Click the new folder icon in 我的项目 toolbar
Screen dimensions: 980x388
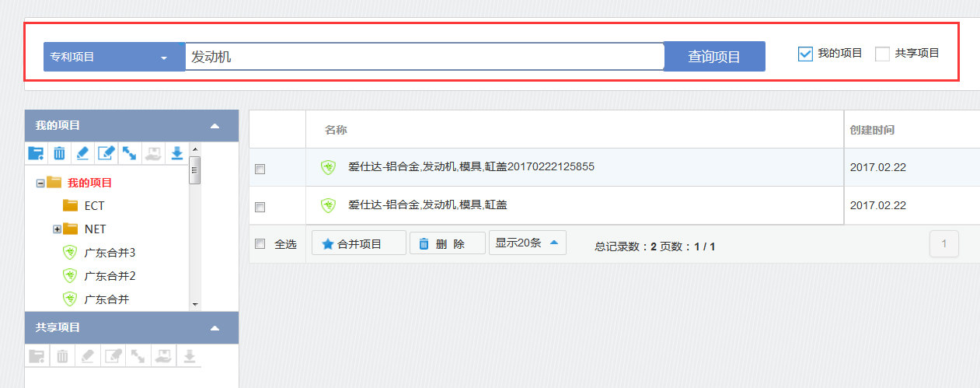(x=36, y=153)
